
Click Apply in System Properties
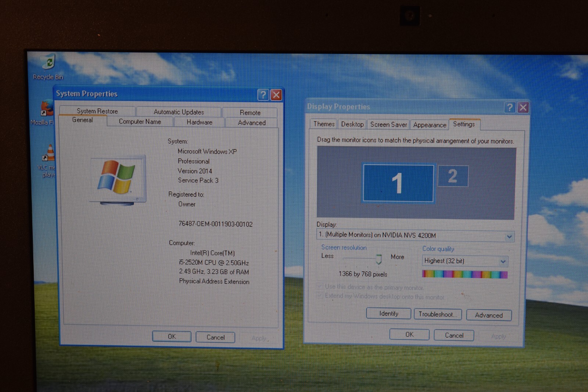pyautogui.click(x=259, y=338)
